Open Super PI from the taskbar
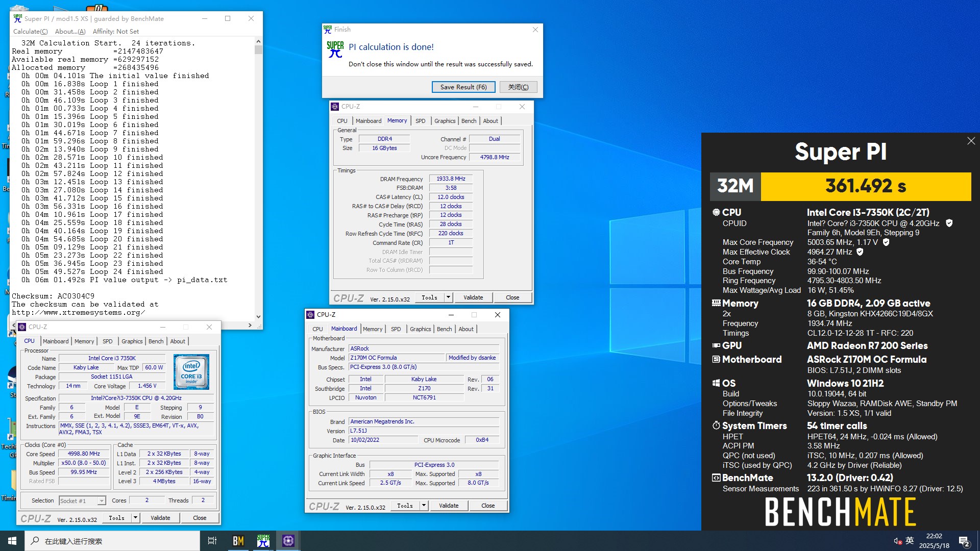The height and width of the screenshot is (551, 980). click(x=263, y=541)
